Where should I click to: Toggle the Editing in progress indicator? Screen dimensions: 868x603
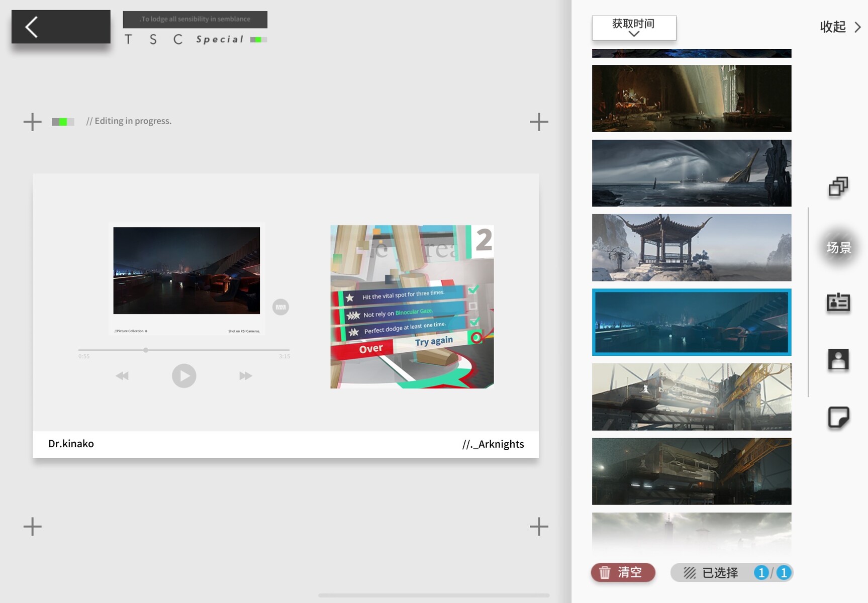click(x=63, y=122)
